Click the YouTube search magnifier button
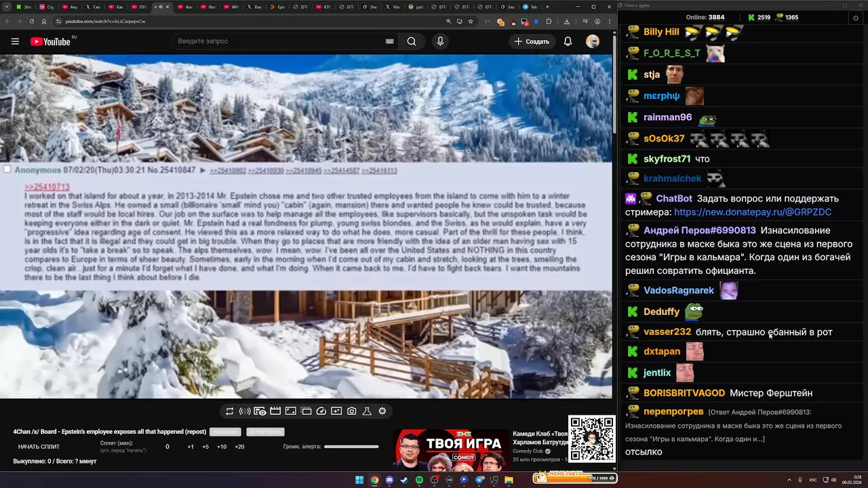 pyautogui.click(x=412, y=41)
